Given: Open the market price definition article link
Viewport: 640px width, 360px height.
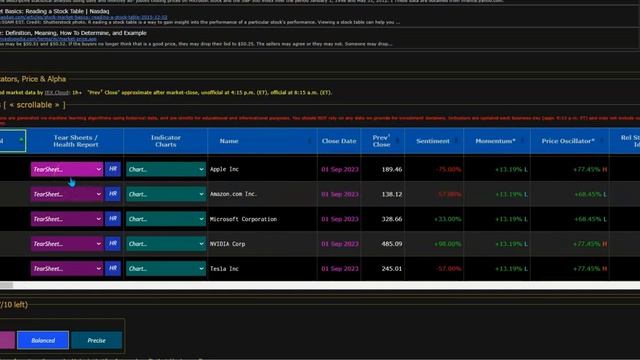Looking at the screenshot, I should click(48, 39).
